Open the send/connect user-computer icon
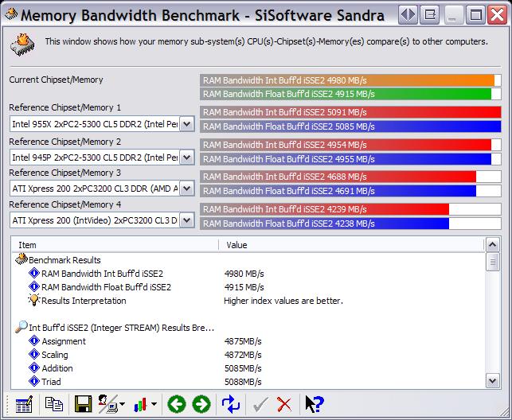The width and height of the screenshot is (512, 420). pyautogui.click(x=107, y=404)
